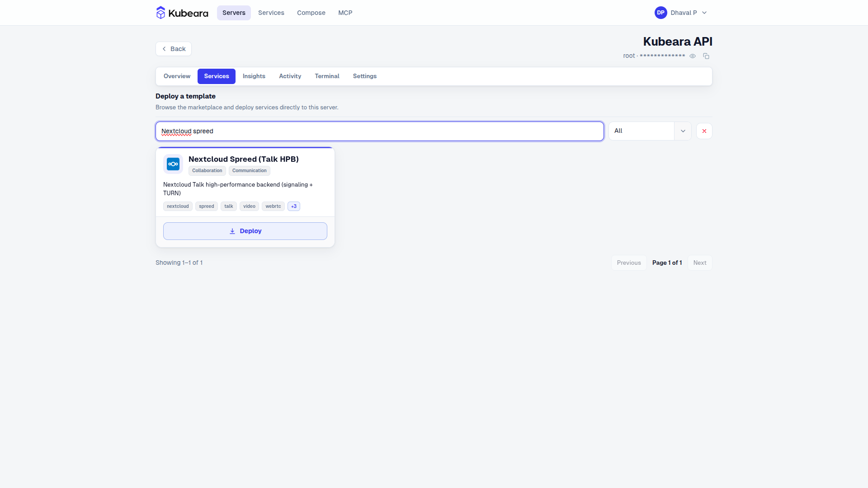Go back using the Back button
This screenshot has width=868, height=488.
click(x=174, y=49)
